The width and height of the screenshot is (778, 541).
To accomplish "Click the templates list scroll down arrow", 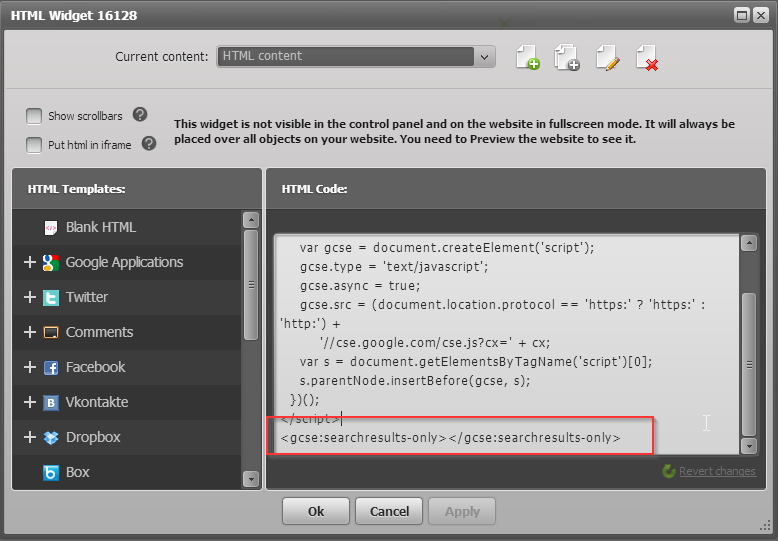I will point(251,479).
